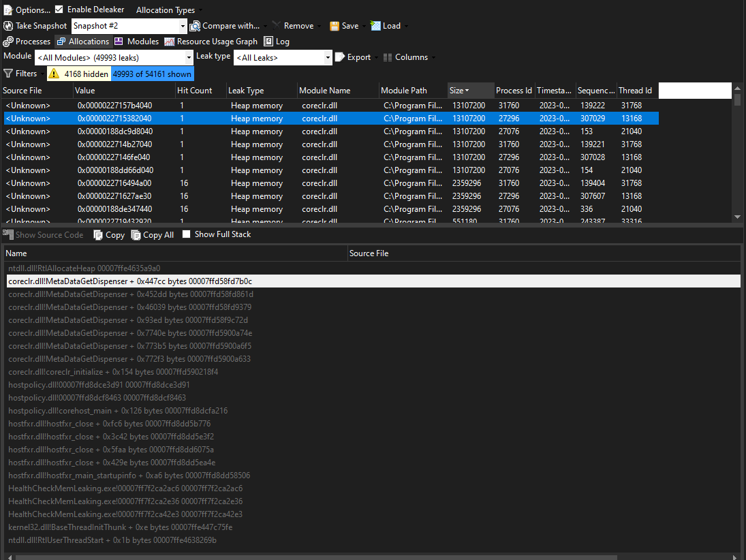Image resolution: width=746 pixels, height=560 pixels.
Task: Click the 49993 of 54161 shown indicator
Action: coord(152,74)
